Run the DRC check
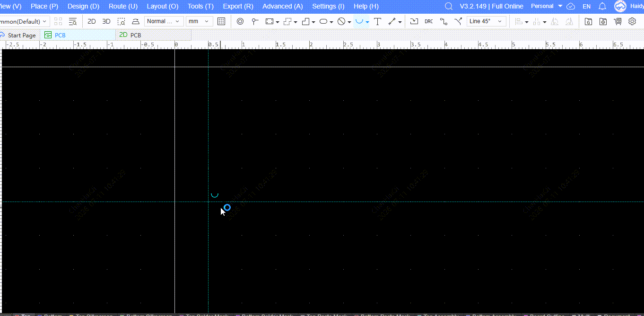This screenshot has height=316, width=644. point(428,21)
